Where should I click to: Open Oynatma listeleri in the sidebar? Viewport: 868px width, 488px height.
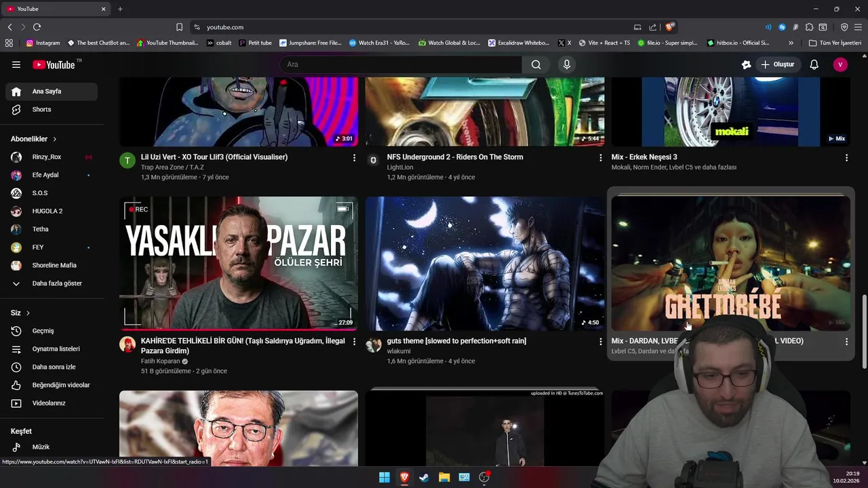(51, 349)
